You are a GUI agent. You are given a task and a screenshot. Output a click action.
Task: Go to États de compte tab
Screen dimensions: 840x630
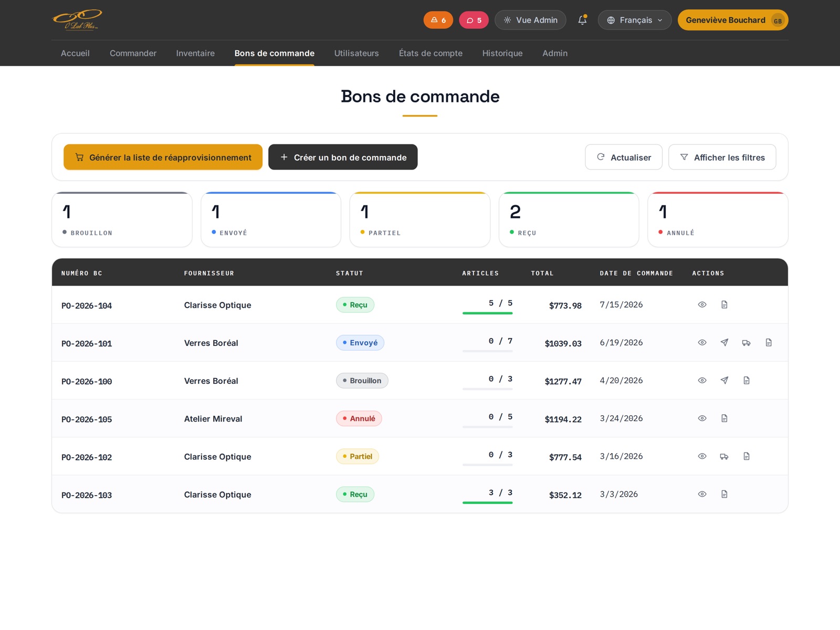point(430,53)
